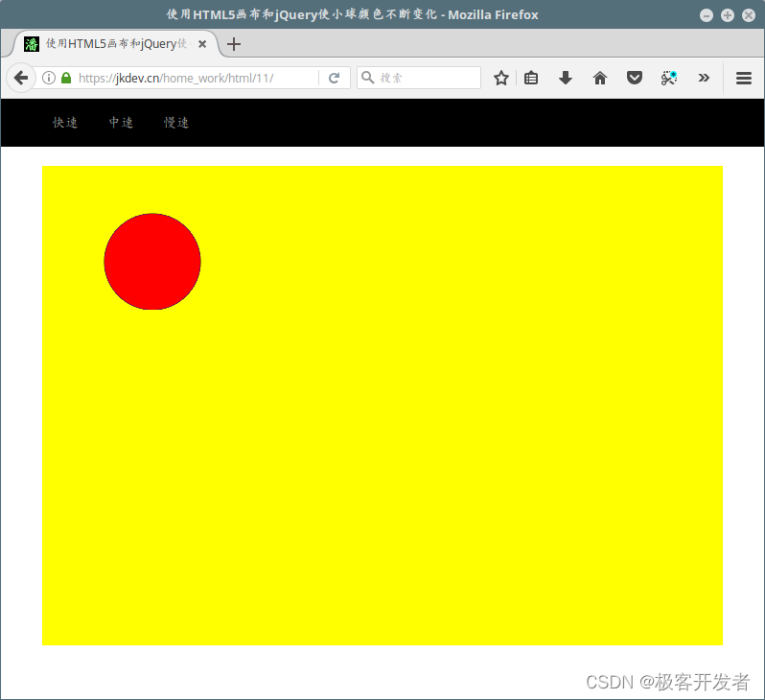Open the Pocket icon
This screenshot has height=700, width=765.
coord(635,78)
